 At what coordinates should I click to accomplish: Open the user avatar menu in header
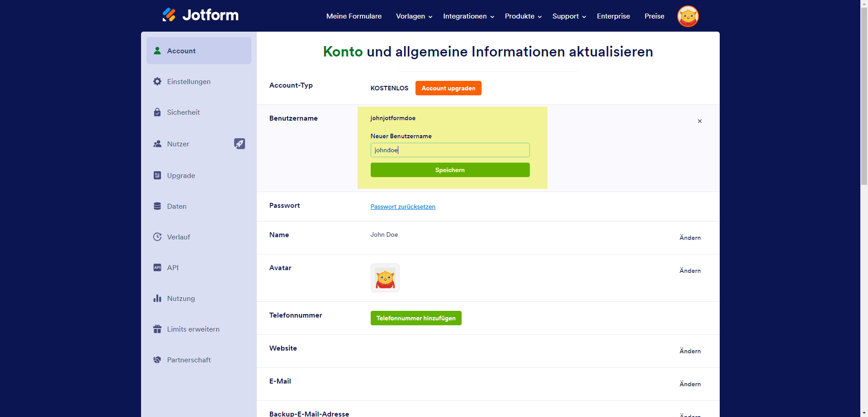point(688,16)
